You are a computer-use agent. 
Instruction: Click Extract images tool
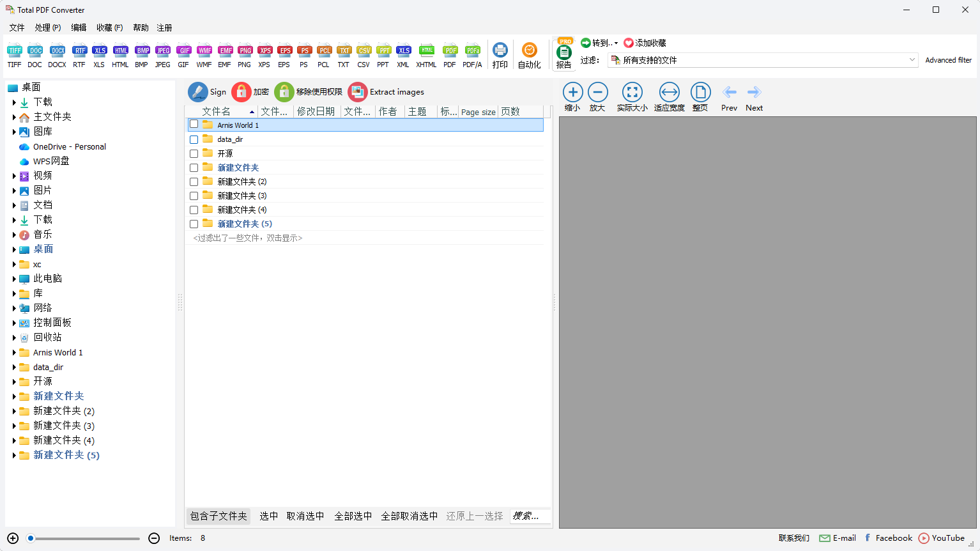click(387, 91)
